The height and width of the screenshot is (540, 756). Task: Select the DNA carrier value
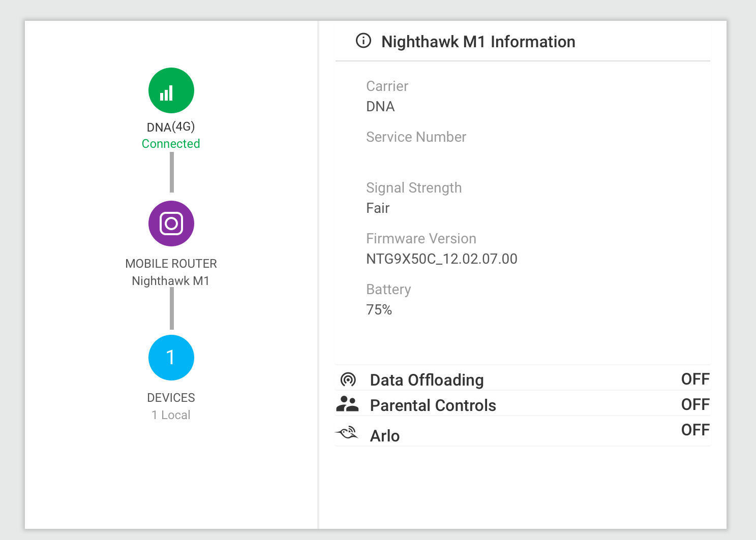(x=380, y=106)
